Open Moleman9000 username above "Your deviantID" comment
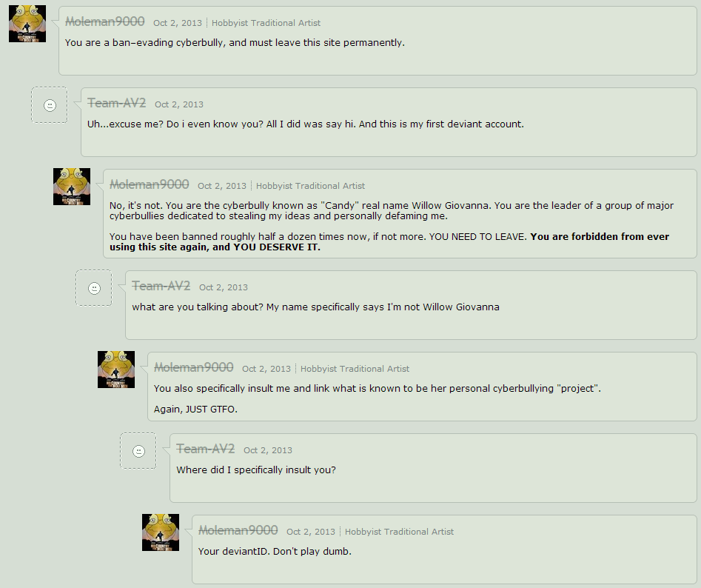Screen dimensions: 701x588 (238, 530)
